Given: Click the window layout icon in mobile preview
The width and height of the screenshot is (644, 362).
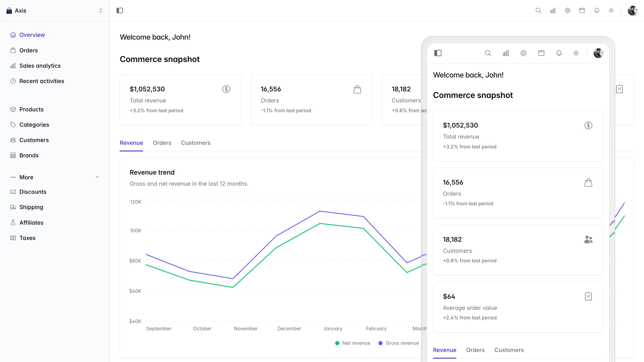Looking at the screenshot, I should pyautogui.click(x=541, y=53).
